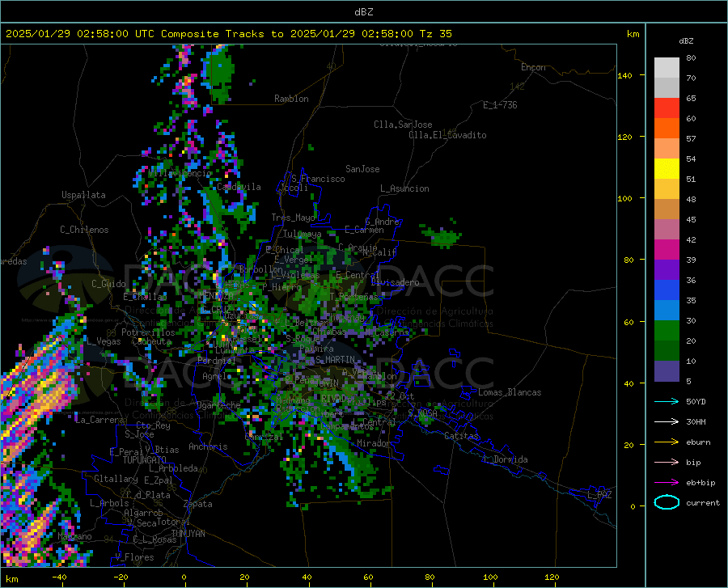Pick the bright green 20-30 dBZ swatch
Viewport: 728px width, 588px height.
[x=667, y=331]
